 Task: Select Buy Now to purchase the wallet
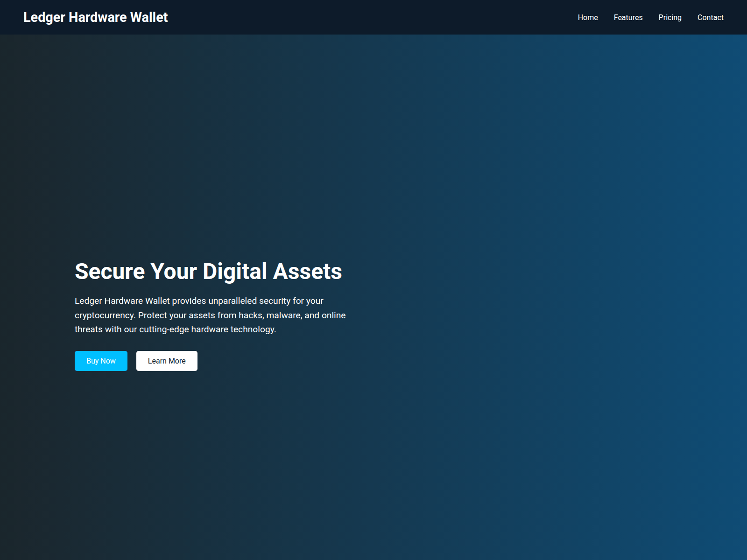[100, 361]
